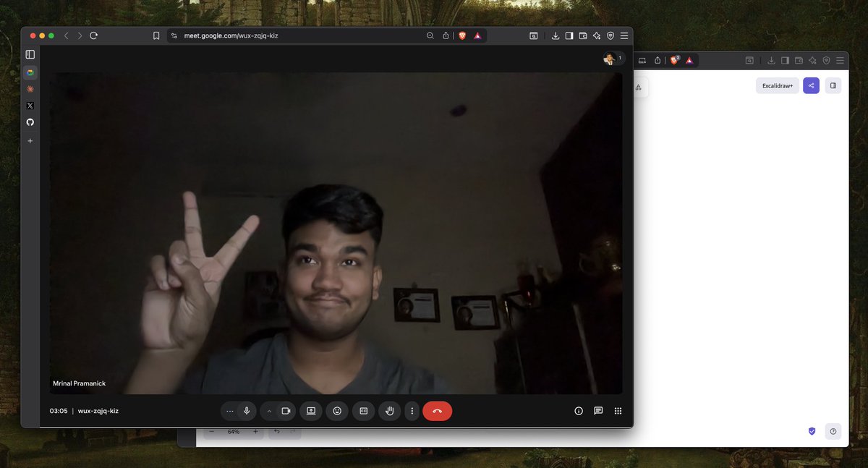Expand video settings chevron beside camera

269,411
